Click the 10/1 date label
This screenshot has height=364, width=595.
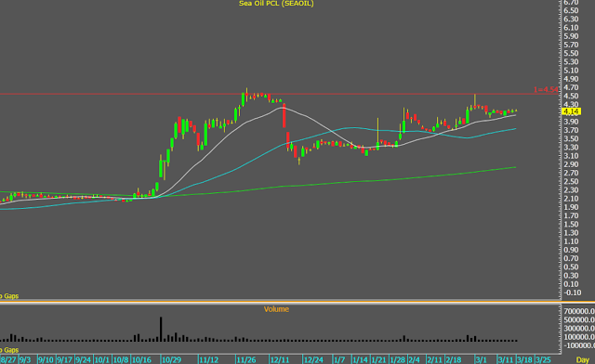click(x=101, y=359)
